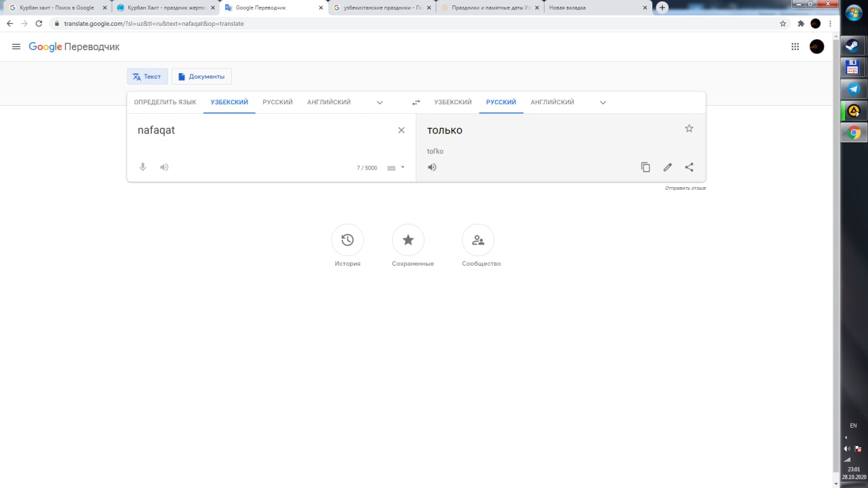Copy the translation to clipboard
Image resolution: width=868 pixels, height=488 pixels.
tap(646, 167)
